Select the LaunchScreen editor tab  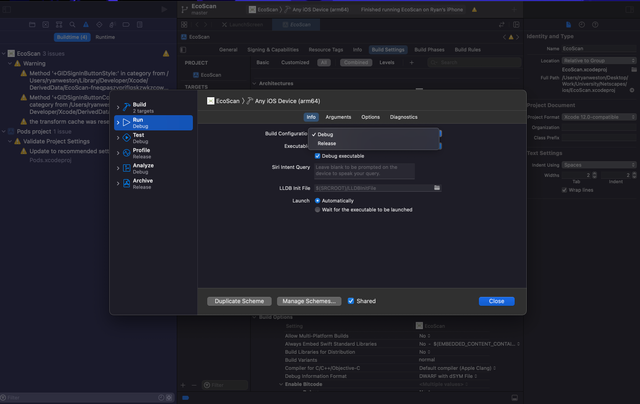242,24
